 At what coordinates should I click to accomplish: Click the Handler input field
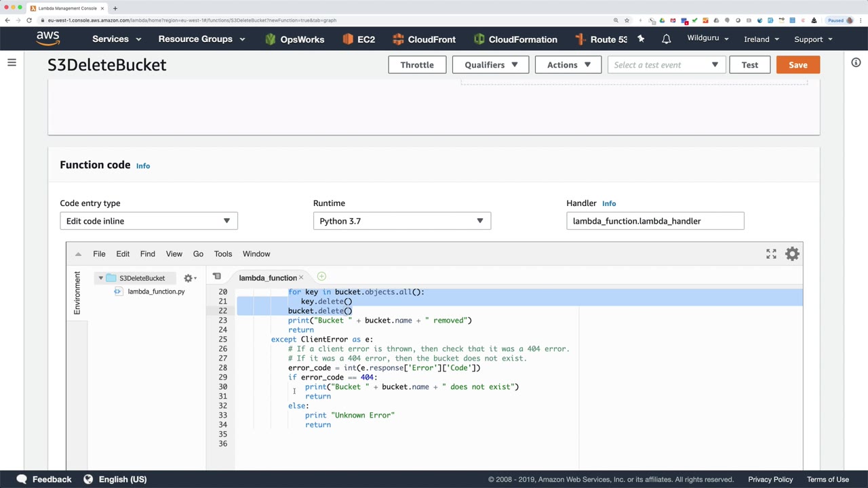click(x=654, y=221)
